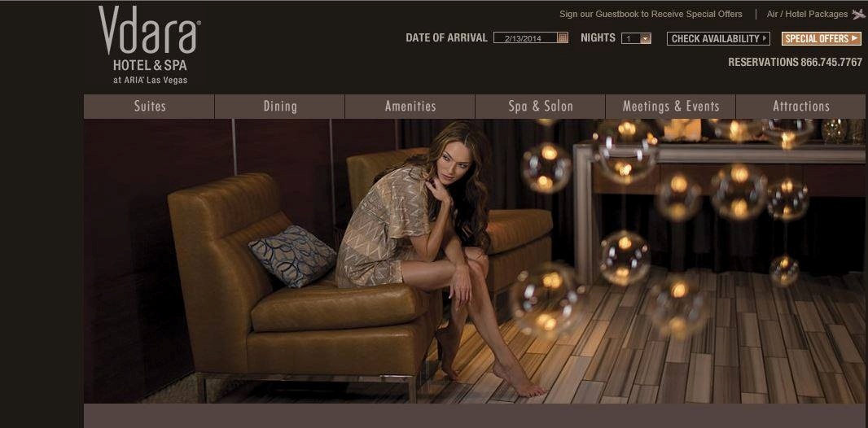Follow the Air / Hotel Packages link
The height and width of the screenshot is (428, 868).
(807, 14)
